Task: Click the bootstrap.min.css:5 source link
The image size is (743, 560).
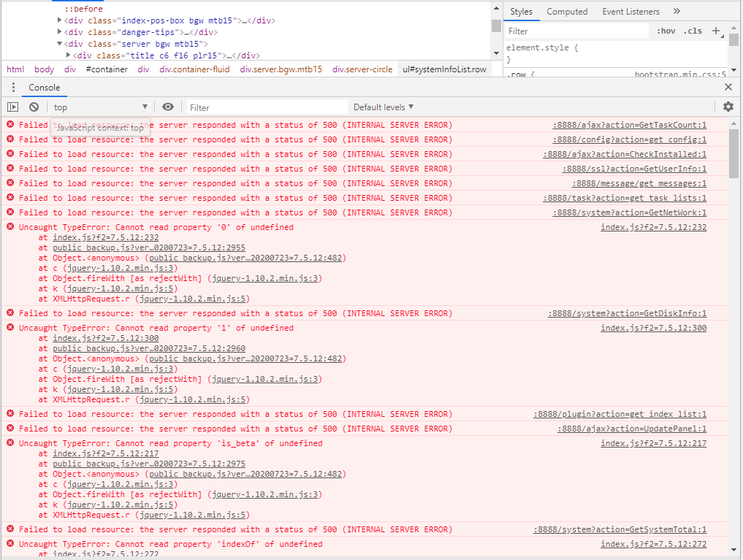Action: click(680, 74)
